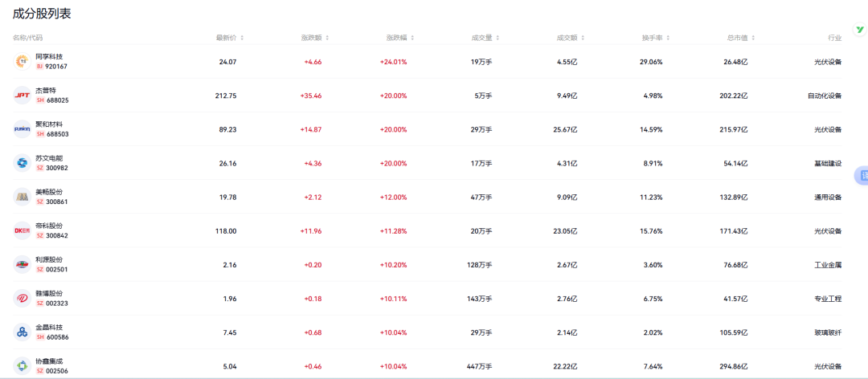
Task: Click the 苏文电能 logo icon
Action: coord(22,163)
